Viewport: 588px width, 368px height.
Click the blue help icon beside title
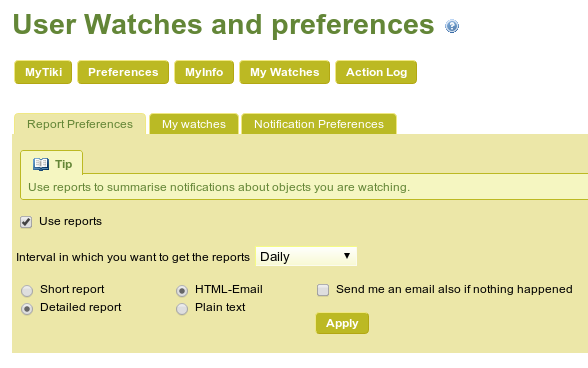pos(452,26)
